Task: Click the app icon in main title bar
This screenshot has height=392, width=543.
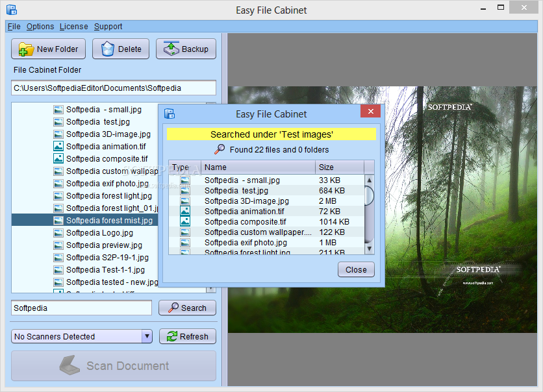Action: tap(12, 10)
